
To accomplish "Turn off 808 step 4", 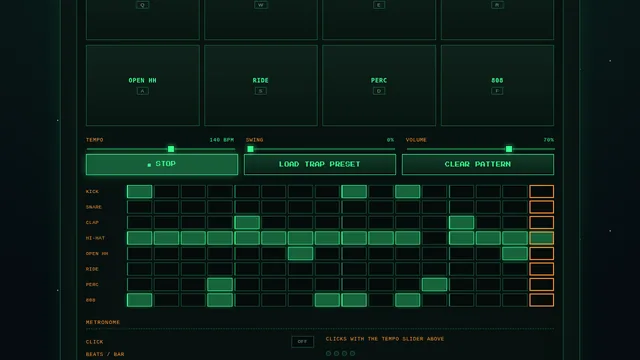I will (x=220, y=300).
